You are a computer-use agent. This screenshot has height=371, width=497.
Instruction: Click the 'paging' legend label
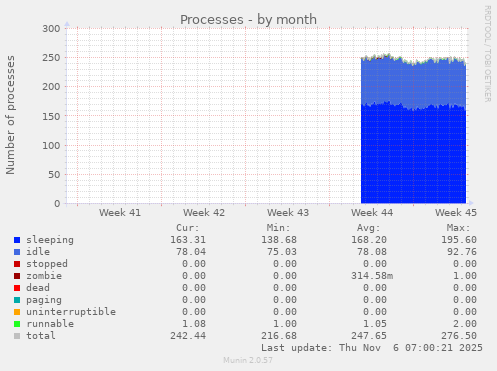(44, 300)
